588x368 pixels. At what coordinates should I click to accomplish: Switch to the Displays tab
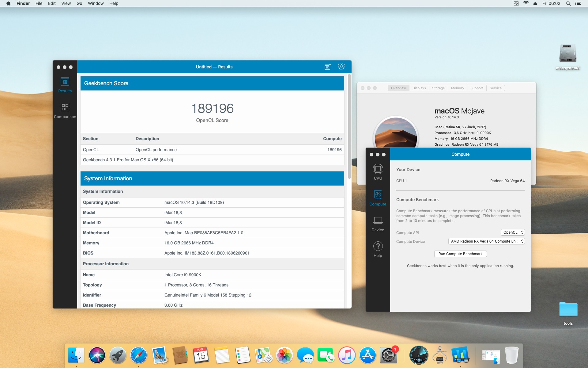click(x=419, y=88)
